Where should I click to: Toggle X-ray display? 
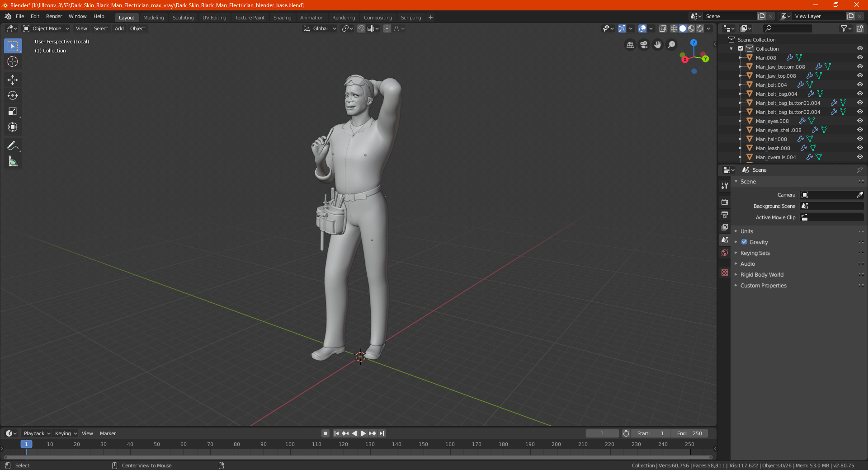(x=662, y=28)
